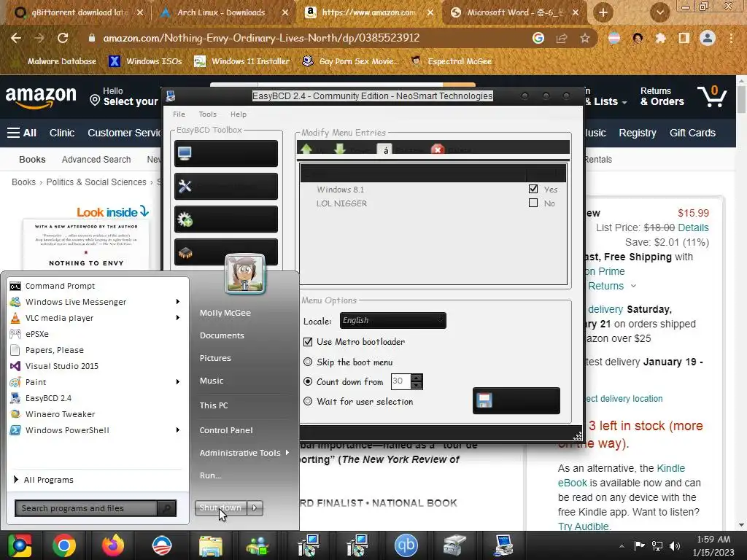Open Chrome extensions puzzle icon
The width and height of the screenshot is (747, 560).
click(660, 38)
